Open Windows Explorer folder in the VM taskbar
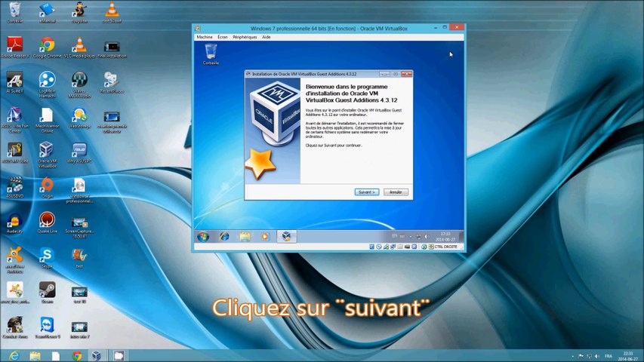The image size is (644, 362). [x=245, y=236]
